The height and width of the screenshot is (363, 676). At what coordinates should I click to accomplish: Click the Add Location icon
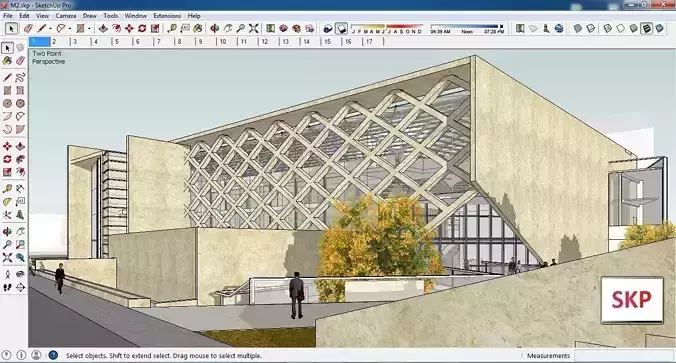coord(520,28)
